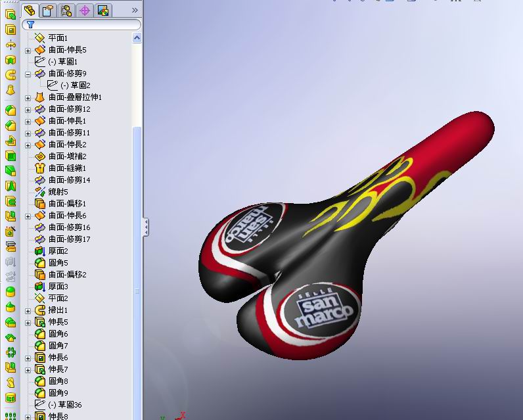This screenshot has height=420, width=523.
Task: Open the DimXpertManager tab
Action: pyautogui.click(x=85, y=11)
